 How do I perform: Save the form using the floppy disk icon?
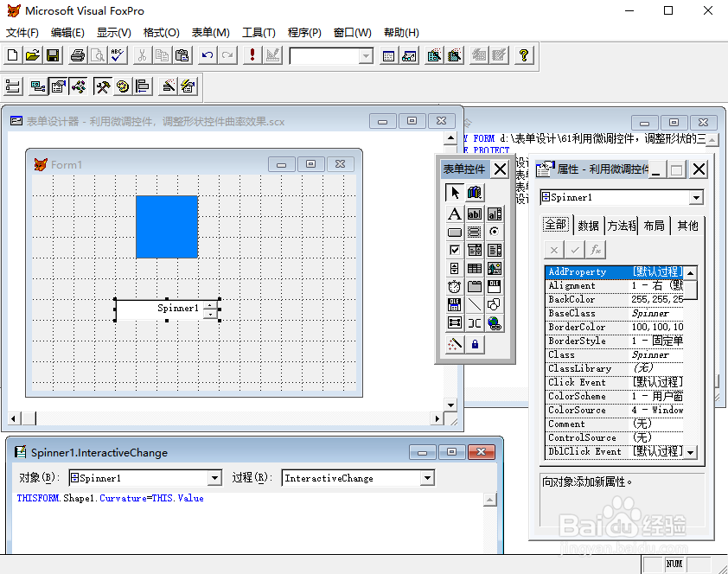point(53,55)
